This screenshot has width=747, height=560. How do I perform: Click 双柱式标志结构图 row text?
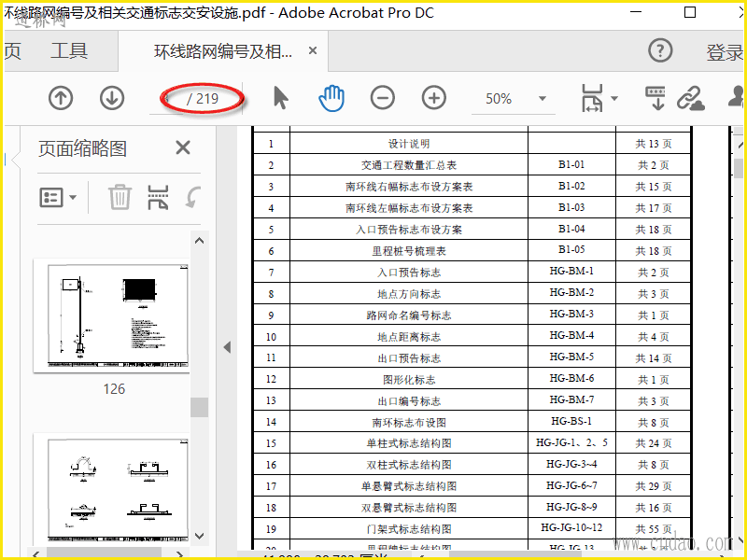click(x=409, y=465)
